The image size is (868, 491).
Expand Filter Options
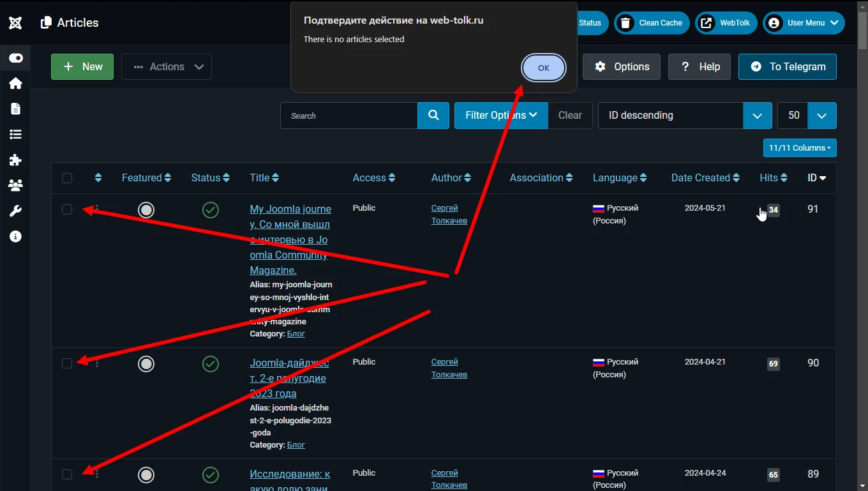coord(501,116)
